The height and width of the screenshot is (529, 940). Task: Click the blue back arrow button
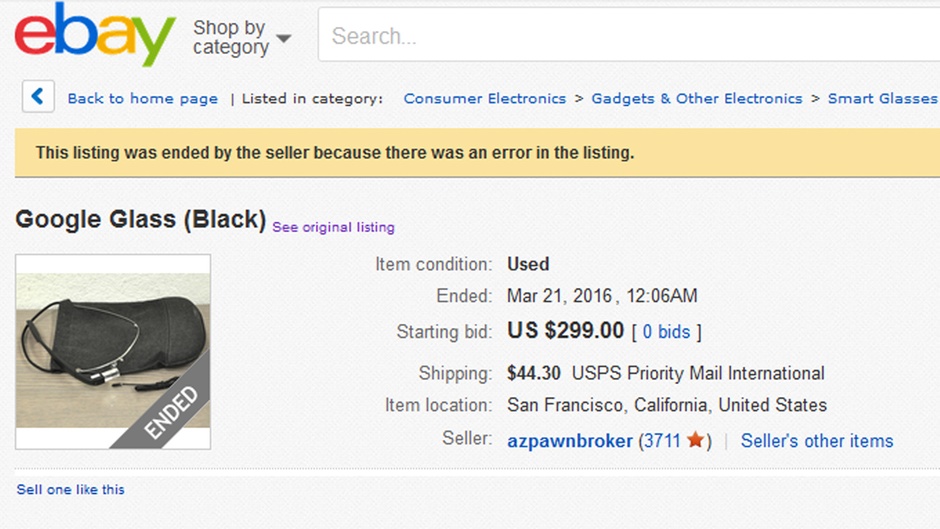coord(38,97)
